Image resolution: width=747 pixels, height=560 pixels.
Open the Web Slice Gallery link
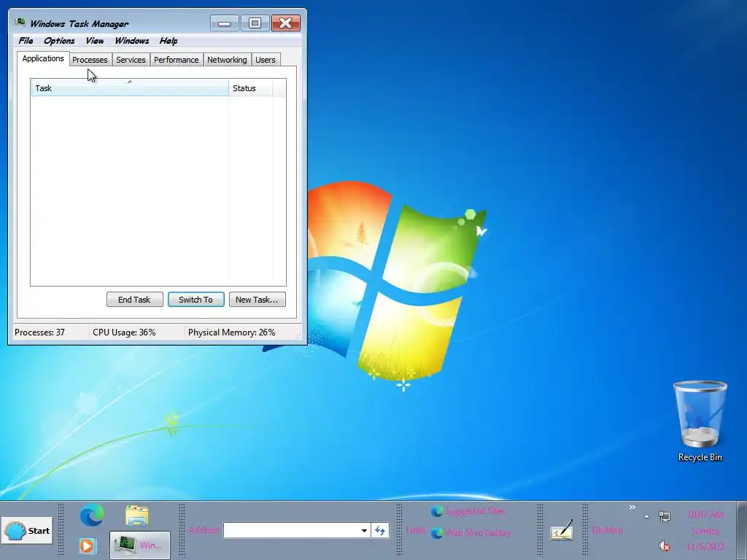pos(471,533)
